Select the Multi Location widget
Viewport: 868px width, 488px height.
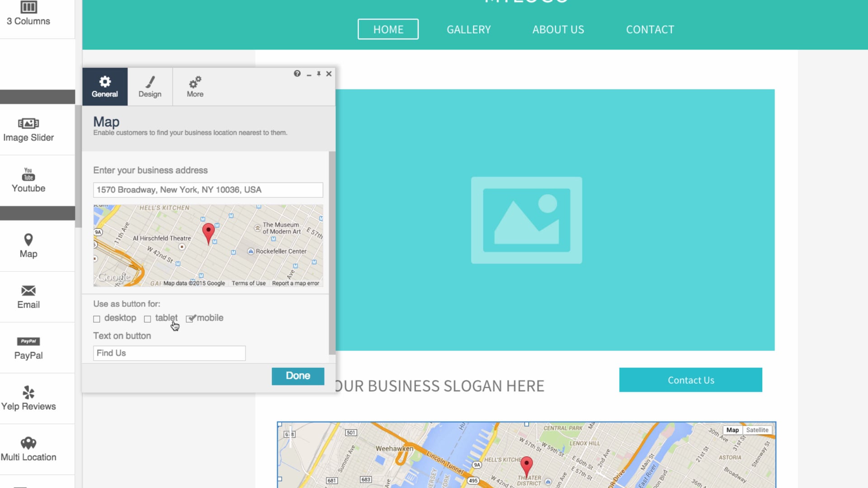(x=28, y=450)
